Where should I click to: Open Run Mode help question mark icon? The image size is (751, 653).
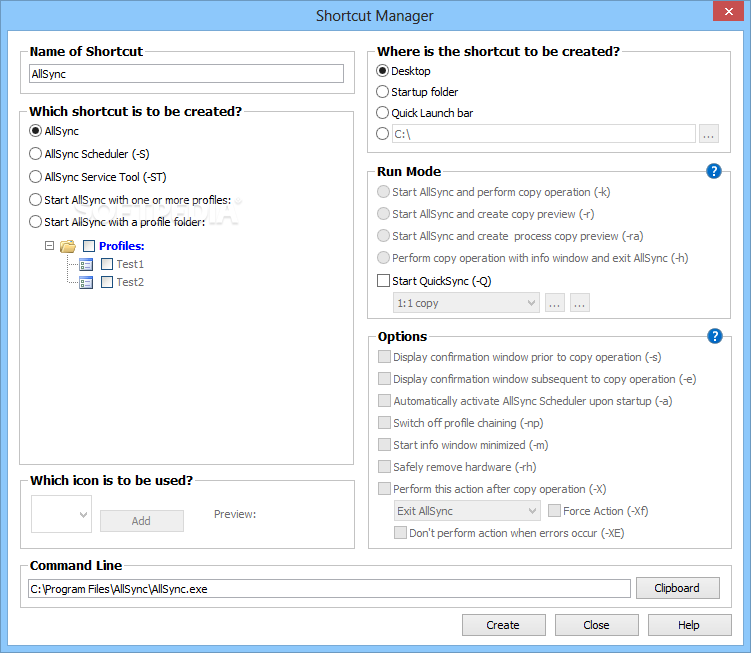(714, 171)
